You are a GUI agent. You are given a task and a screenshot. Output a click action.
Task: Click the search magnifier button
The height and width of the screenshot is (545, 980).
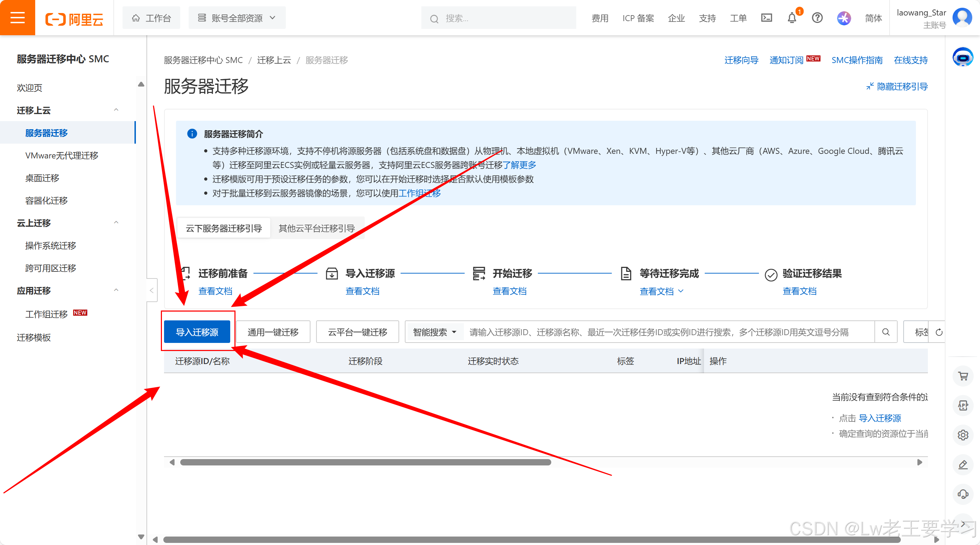pos(886,332)
